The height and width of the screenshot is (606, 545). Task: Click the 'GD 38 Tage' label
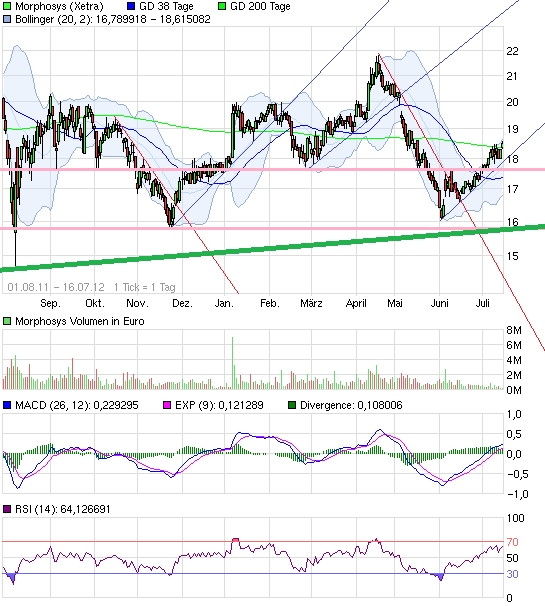pos(166,7)
